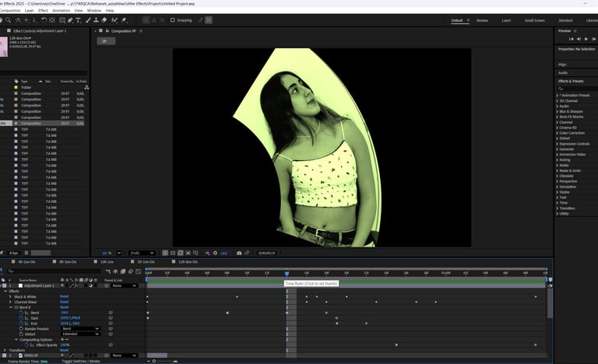Image resolution: width=598 pixels, height=364 pixels.
Task: Expand Blur & Sharpen effects category
Action: (558, 111)
